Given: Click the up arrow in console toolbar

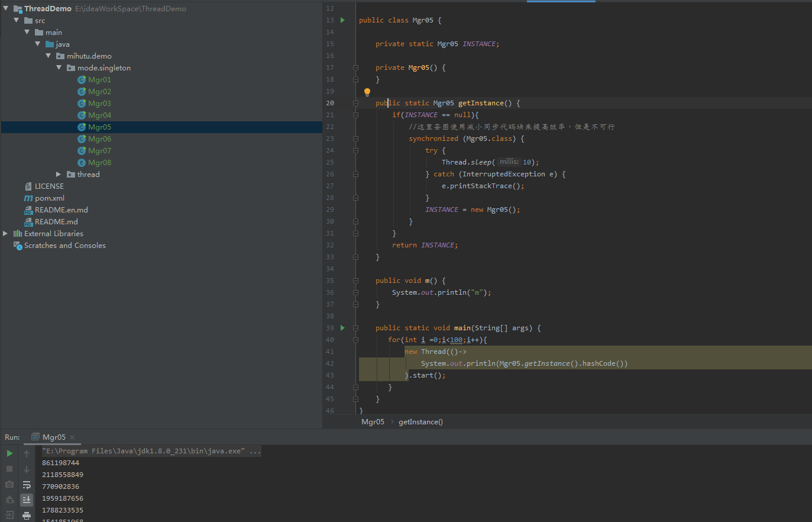Looking at the screenshot, I should (x=27, y=454).
